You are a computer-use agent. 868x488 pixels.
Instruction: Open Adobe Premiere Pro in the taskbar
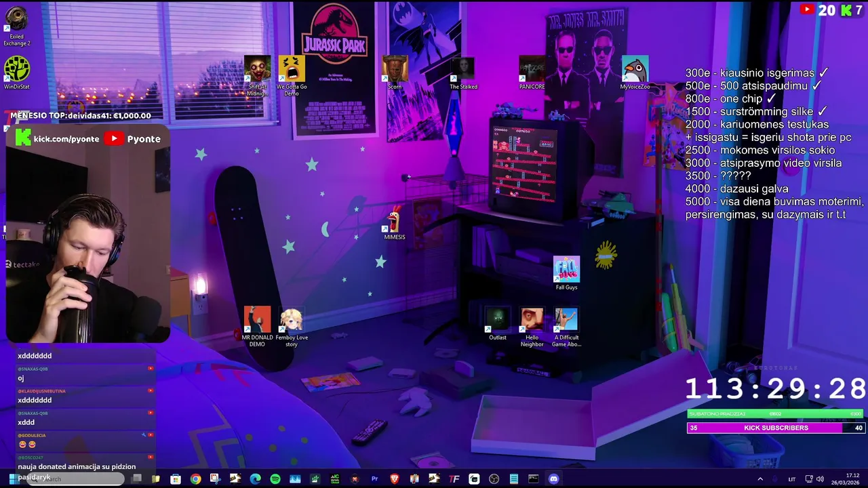[374, 479]
